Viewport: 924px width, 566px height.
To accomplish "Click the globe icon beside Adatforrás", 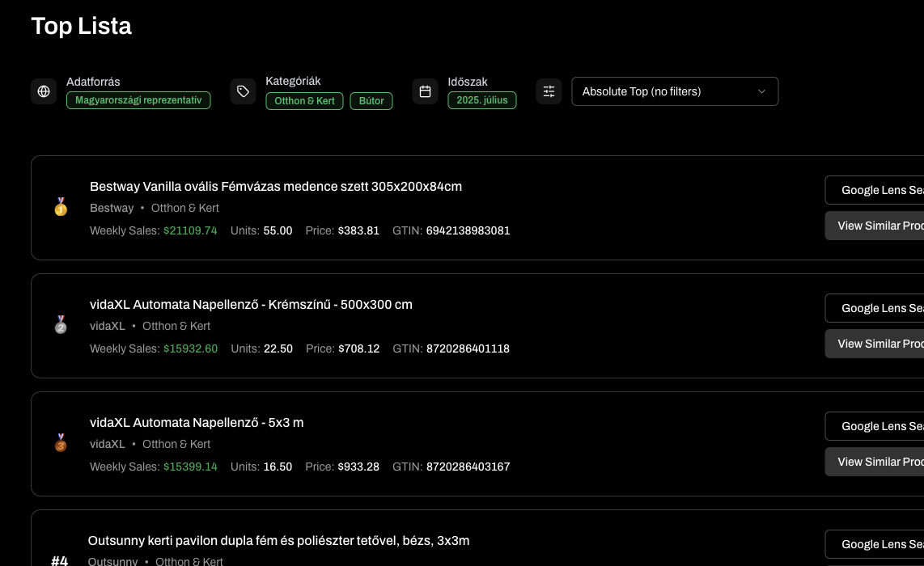I will [x=44, y=91].
